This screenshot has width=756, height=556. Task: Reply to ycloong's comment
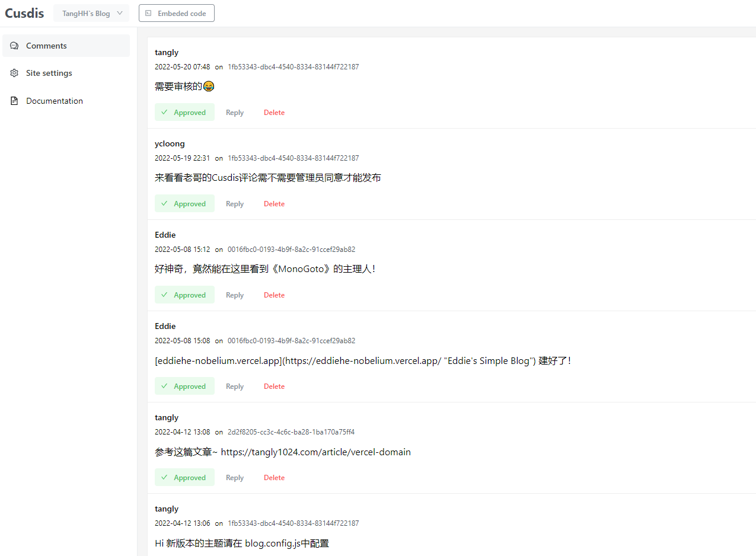[x=235, y=204]
